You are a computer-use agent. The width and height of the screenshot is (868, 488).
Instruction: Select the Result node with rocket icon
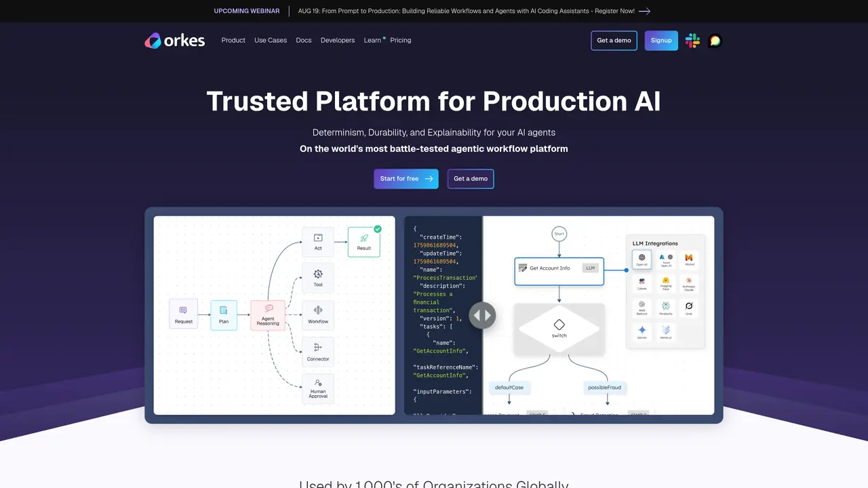coord(364,242)
